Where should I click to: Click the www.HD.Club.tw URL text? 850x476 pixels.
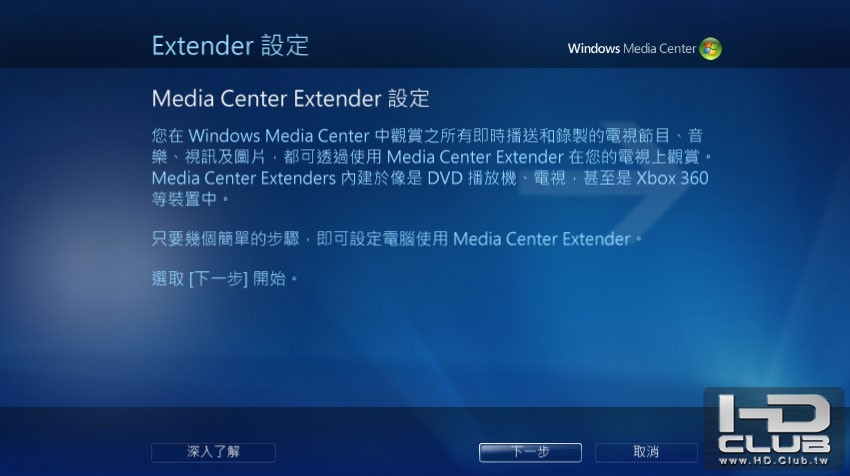pos(774,461)
